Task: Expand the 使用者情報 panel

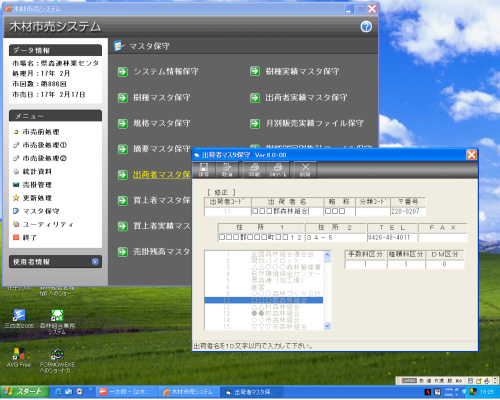Action: click(95, 262)
